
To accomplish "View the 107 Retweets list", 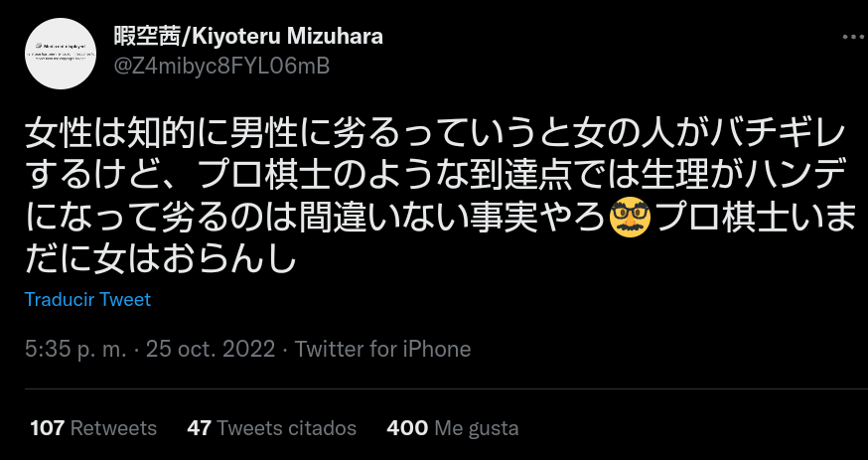I will 93,428.
